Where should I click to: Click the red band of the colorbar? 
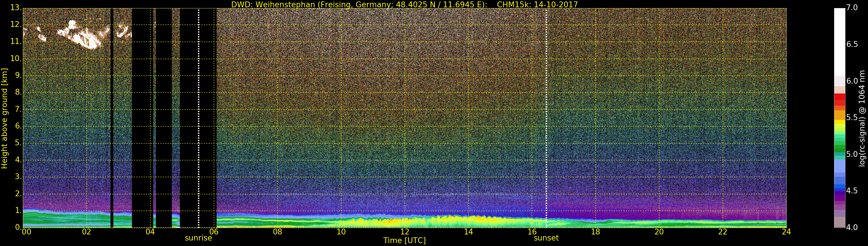pos(839,99)
